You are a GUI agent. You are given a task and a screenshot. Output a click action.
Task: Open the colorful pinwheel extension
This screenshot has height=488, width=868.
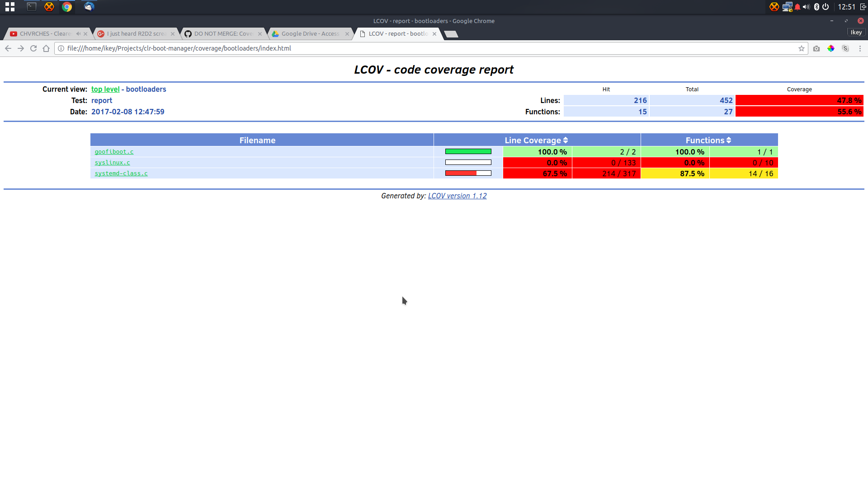(831, 48)
